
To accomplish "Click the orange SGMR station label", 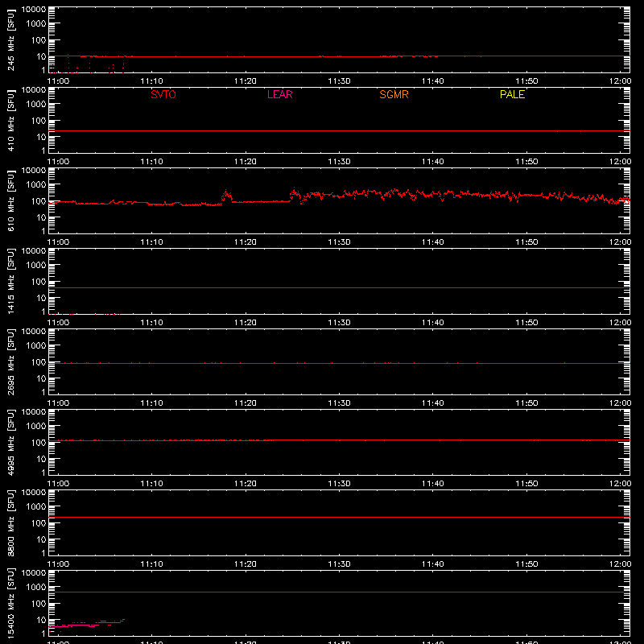I will pyautogui.click(x=394, y=94).
